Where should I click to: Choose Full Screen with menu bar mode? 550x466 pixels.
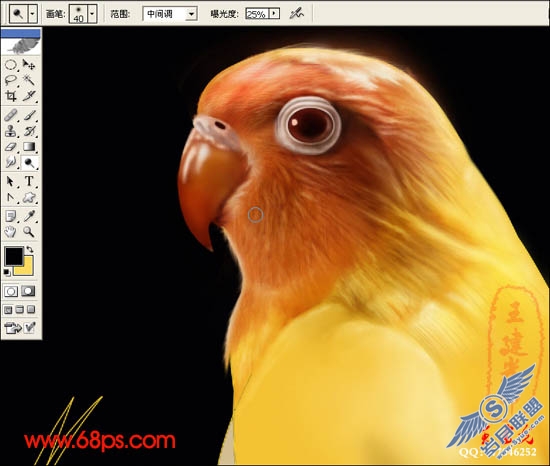coord(20,310)
